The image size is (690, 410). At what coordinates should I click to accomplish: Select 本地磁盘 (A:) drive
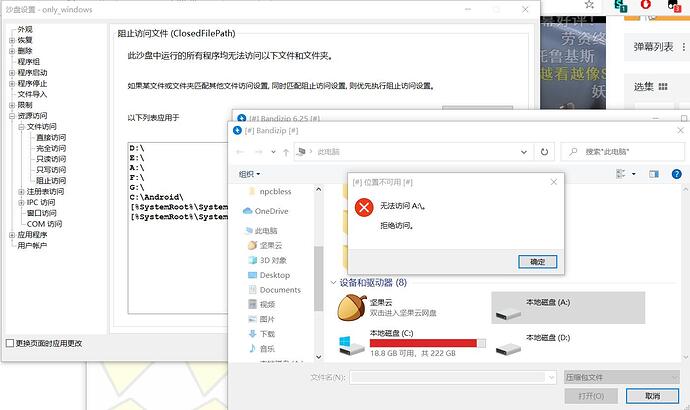[x=568, y=308]
